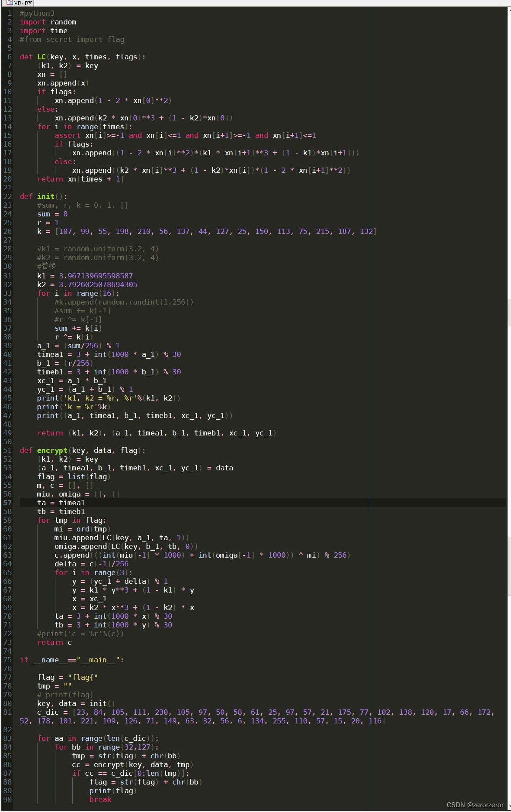
Task: Click 'r ^= k[i]' line
Action: tap(74, 337)
